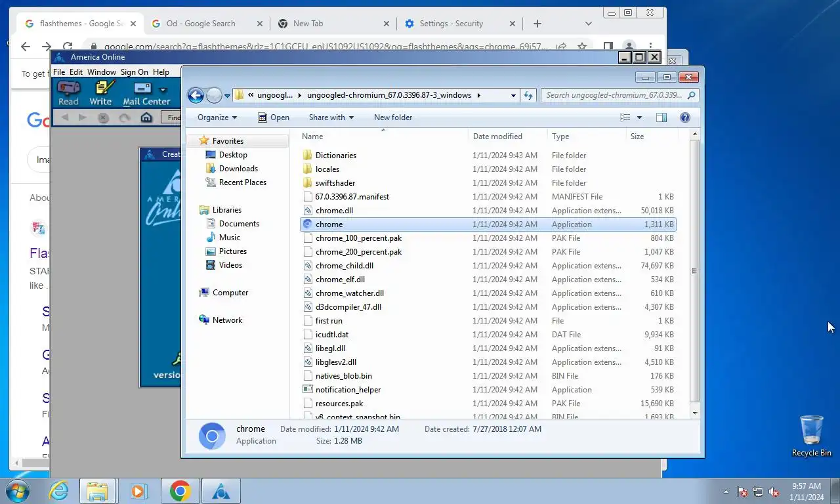Click Chrome browser back arrow

click(26, 47)
